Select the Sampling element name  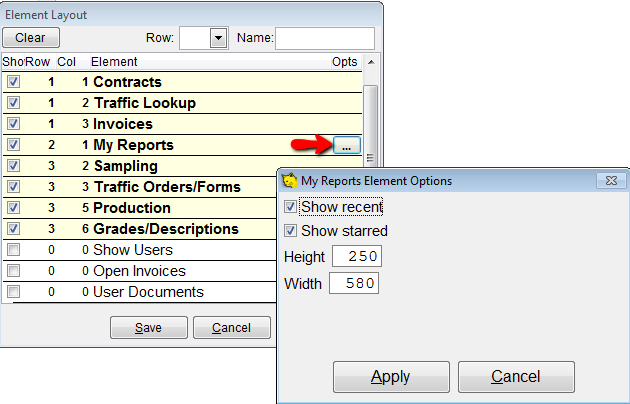click(x=126, y=166)
